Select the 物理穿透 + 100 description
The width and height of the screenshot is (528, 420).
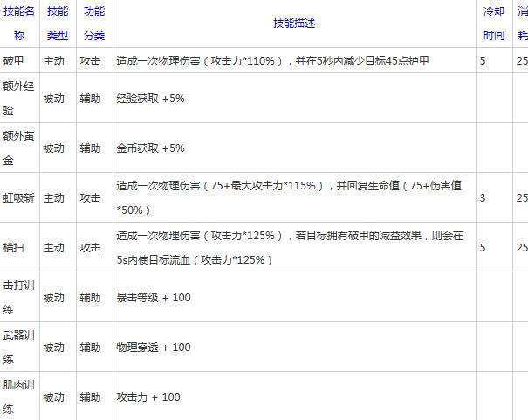(154, 348)
